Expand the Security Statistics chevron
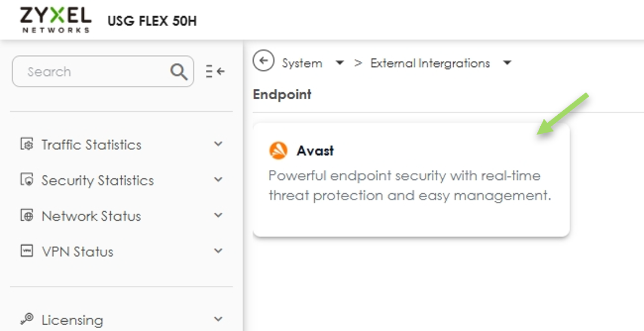 tap(218, 179)
